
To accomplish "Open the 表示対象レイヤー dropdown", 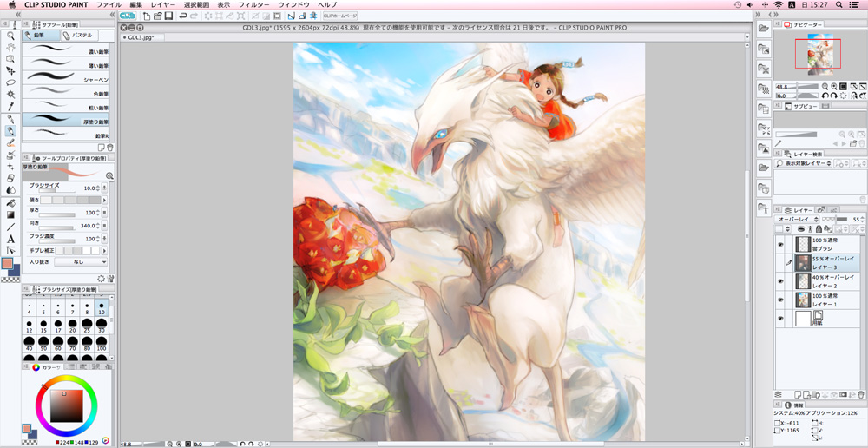I will tap(803, 163).
